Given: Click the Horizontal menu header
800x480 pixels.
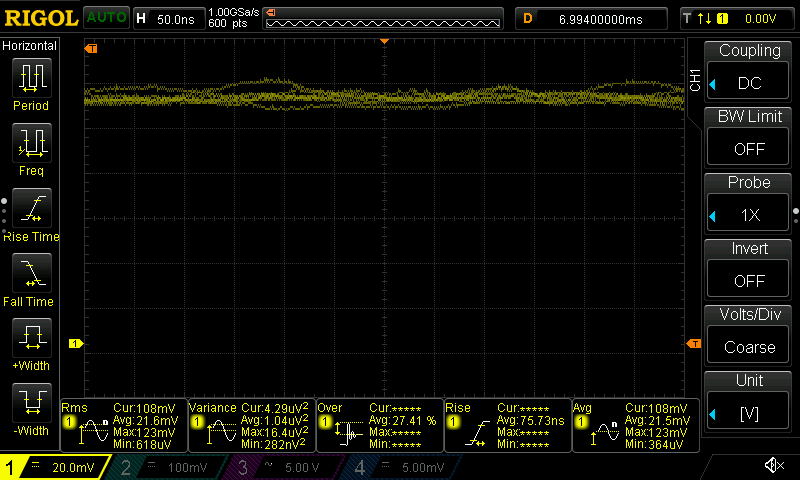Looking at the screenshot, I should pyautogui.click(x=30, y=46).
